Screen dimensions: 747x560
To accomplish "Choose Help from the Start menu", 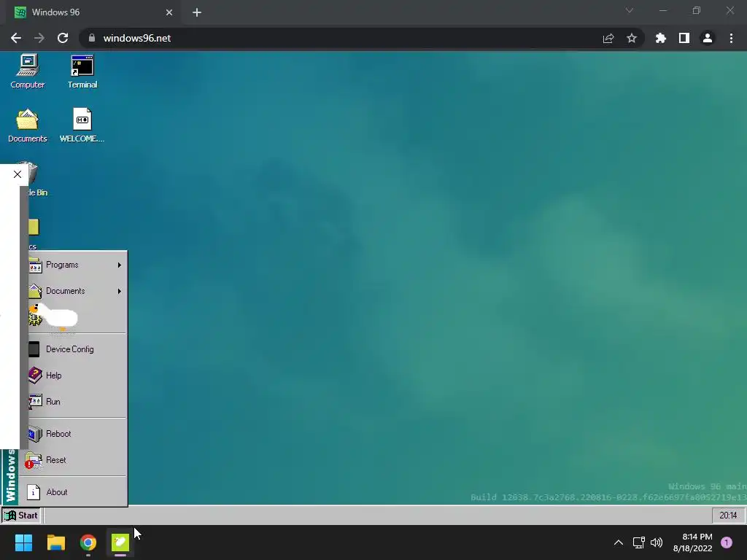I will [x=77, y=376].
